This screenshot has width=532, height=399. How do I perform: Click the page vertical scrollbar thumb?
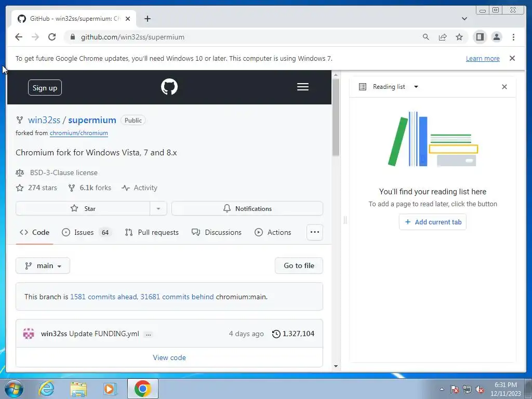point(336,117)
